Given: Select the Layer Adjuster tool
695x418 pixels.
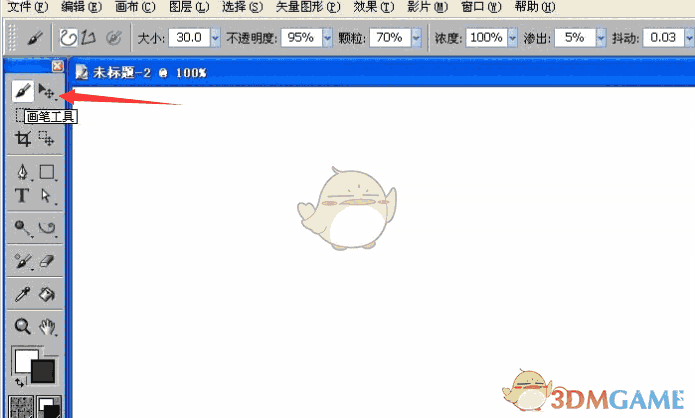Looking at the screenshot, I should [47, 92].
